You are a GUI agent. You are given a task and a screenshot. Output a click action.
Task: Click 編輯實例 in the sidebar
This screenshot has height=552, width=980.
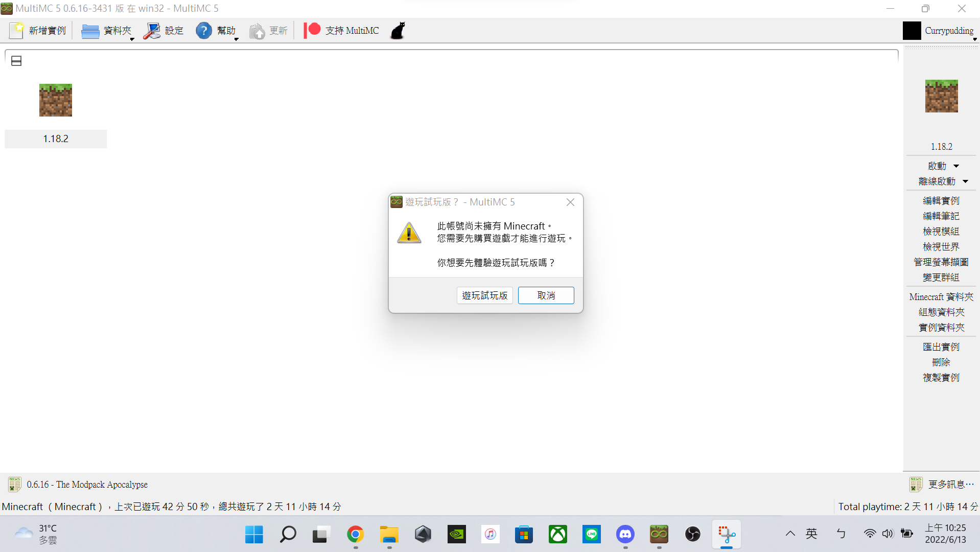click(941, 201)
